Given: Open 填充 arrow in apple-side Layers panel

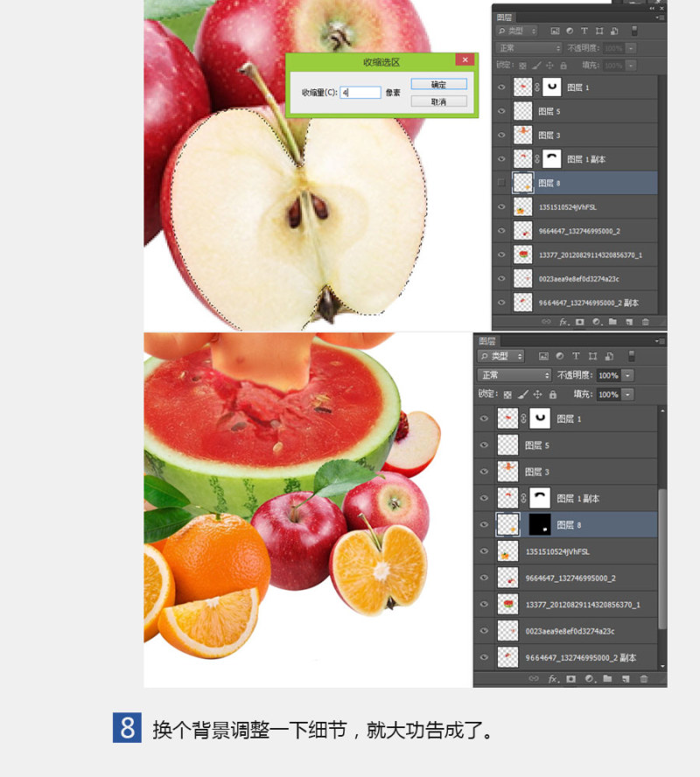Looking at the screenshot, I should coord(631,66).
